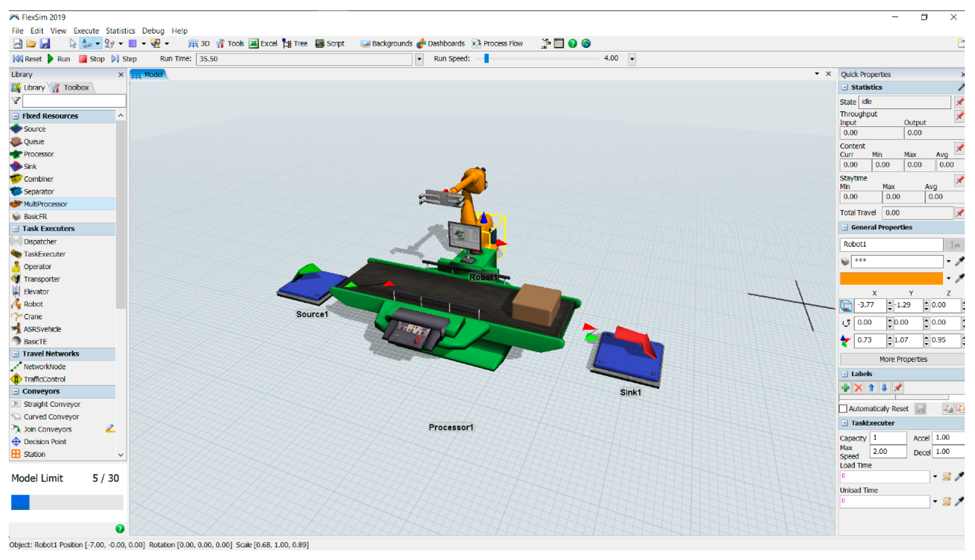Open the Dashboards toolbar item
This screenshot has width=975, height=560.
point(441,43)
